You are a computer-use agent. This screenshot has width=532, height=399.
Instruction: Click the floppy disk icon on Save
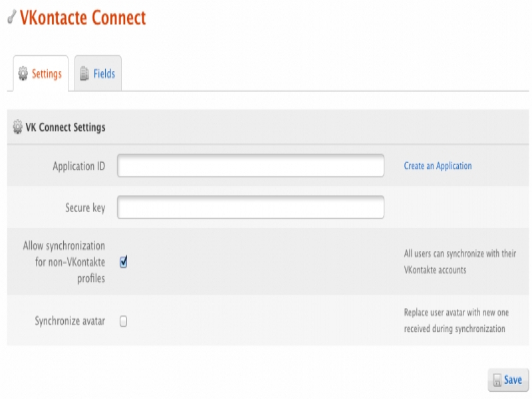pos(497,380)
